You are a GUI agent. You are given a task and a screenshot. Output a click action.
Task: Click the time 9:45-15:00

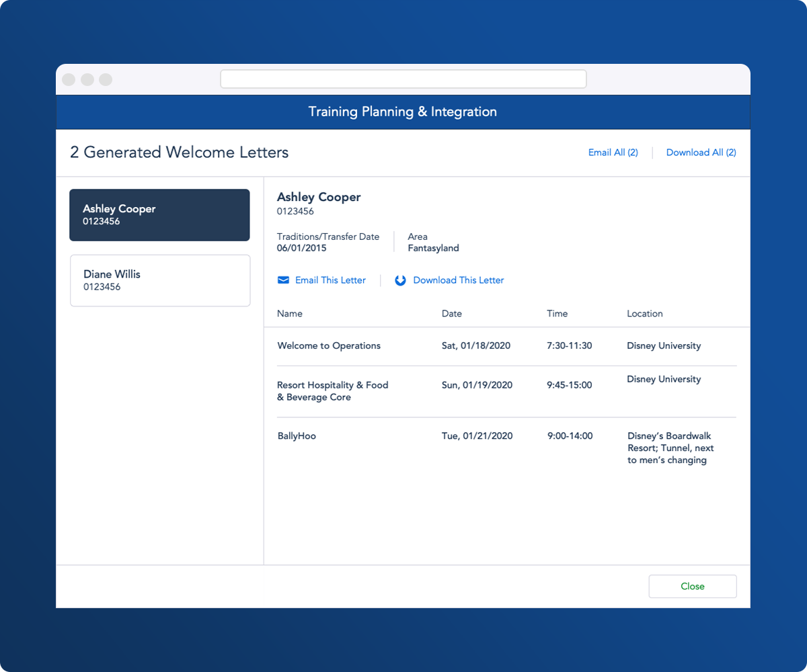(570, 385)
